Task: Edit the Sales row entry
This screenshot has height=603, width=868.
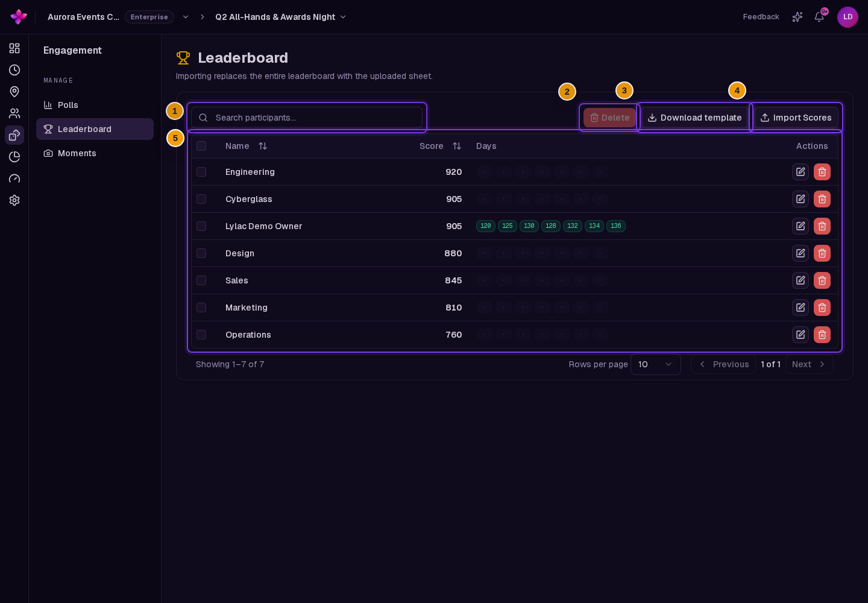Action: tap(800, 280)
